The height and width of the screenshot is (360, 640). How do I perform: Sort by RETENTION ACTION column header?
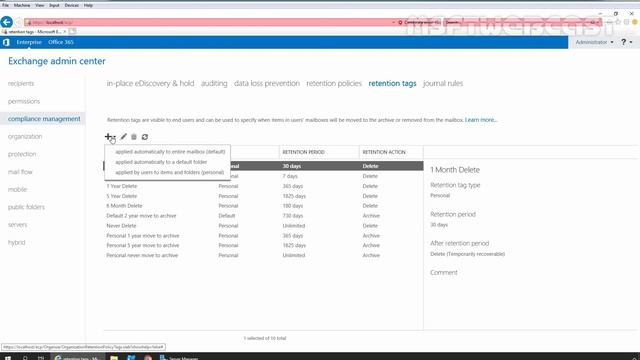(384, 152)
